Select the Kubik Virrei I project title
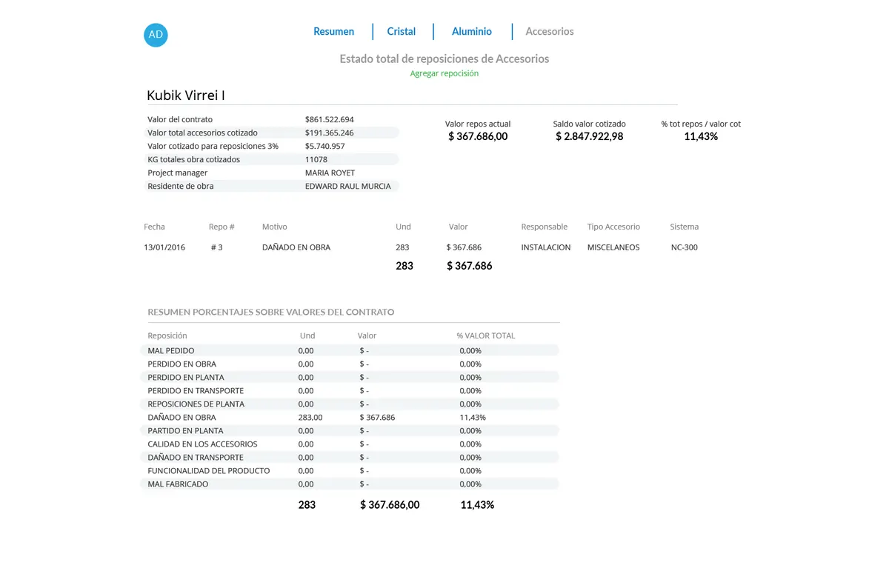 point(186,96)
